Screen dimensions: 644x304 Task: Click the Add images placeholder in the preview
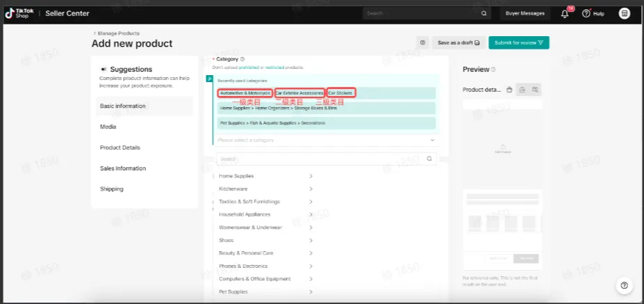click(x=503, y=148)
